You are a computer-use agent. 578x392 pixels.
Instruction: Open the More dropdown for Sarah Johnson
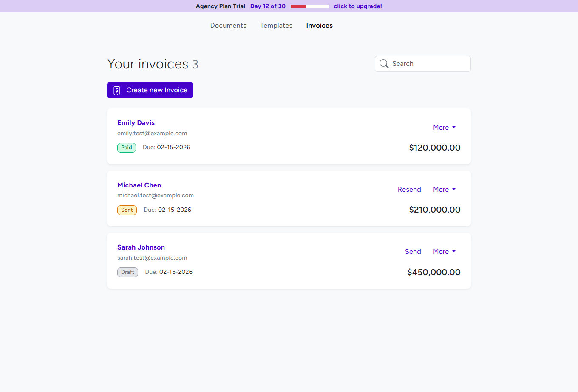pyautogui.click(x=444, y=251)
